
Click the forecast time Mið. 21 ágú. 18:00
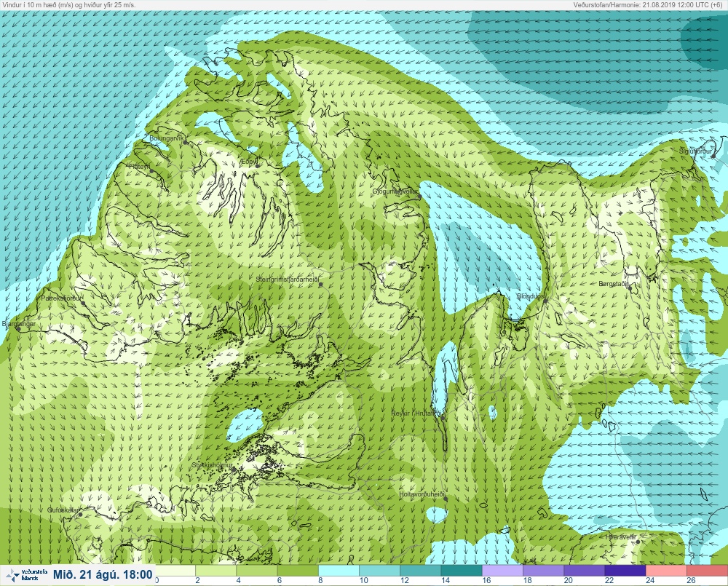[103, 575]
